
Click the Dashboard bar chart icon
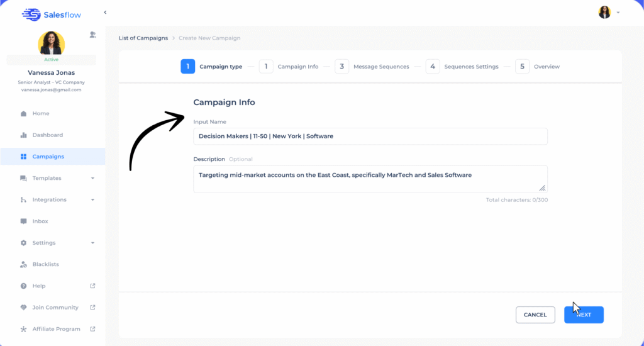click(x=23, y=135)
